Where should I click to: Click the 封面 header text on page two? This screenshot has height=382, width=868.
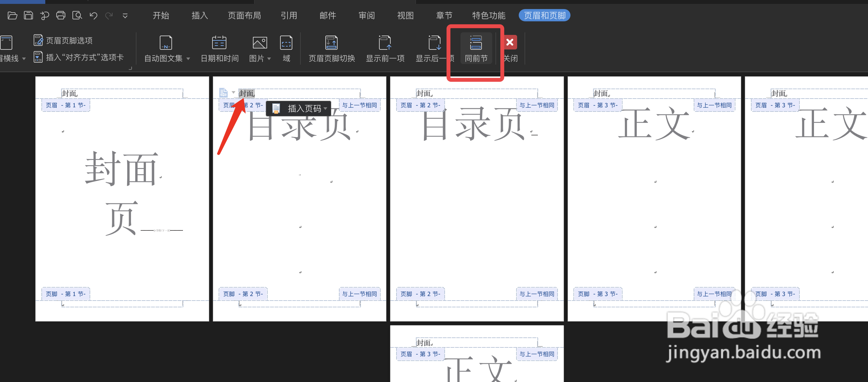pyautogui.click(x=246, y=93)
